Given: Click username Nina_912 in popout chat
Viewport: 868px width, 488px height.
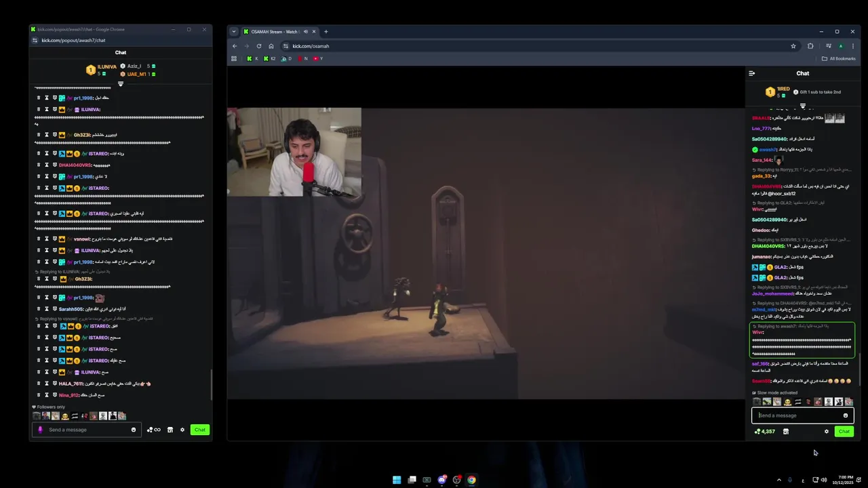Looking at the screenshot, I should click(70, 395).
